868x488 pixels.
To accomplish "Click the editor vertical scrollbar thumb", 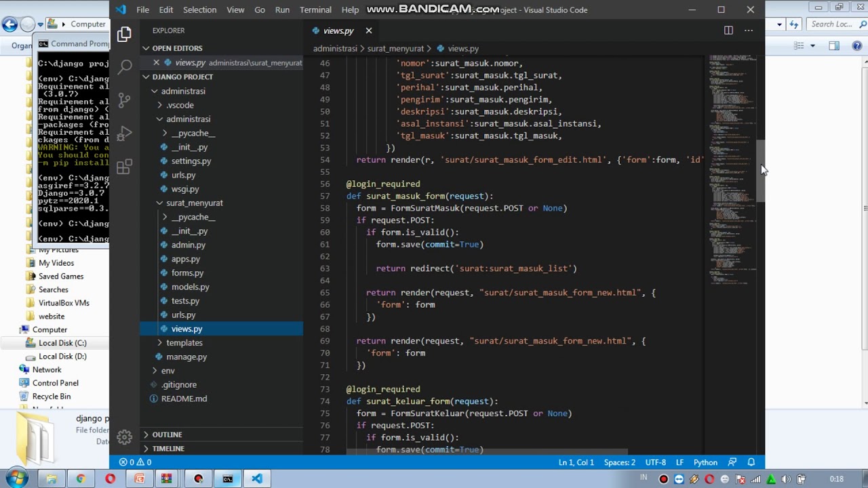I will point(760,170).
